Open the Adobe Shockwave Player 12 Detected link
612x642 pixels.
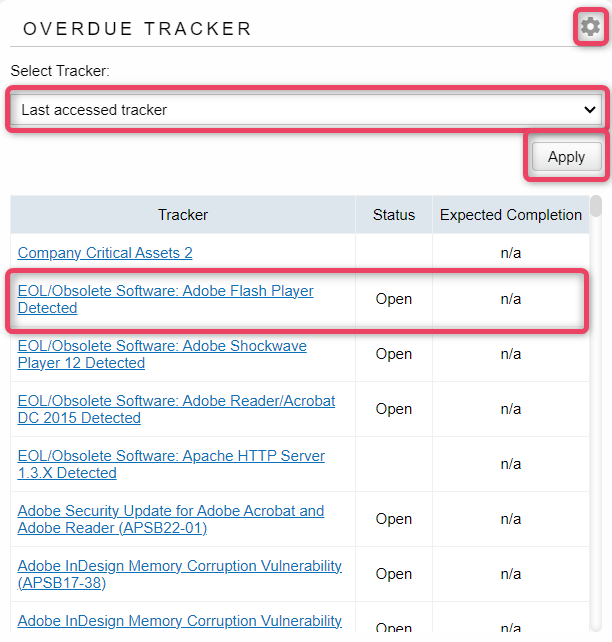(162, 354)
